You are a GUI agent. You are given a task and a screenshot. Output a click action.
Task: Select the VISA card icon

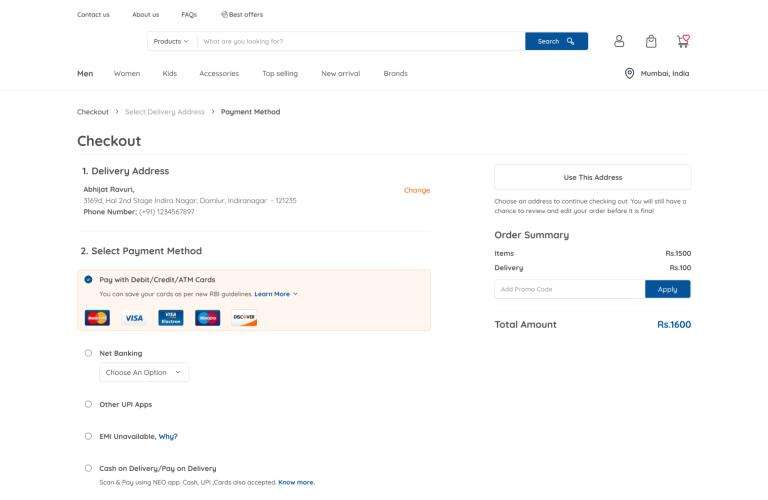[134, 318]
